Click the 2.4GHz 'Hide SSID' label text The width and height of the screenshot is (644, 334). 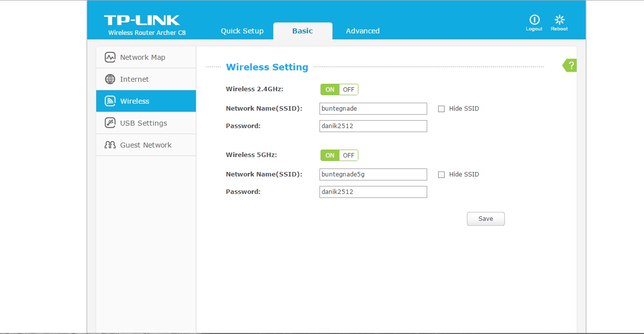coord(464,109)
